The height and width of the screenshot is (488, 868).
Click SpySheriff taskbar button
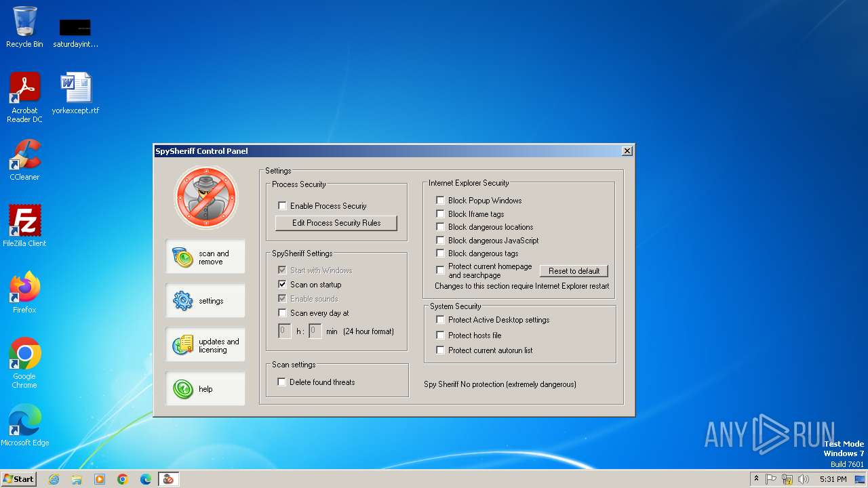click(x=168, y=479)
